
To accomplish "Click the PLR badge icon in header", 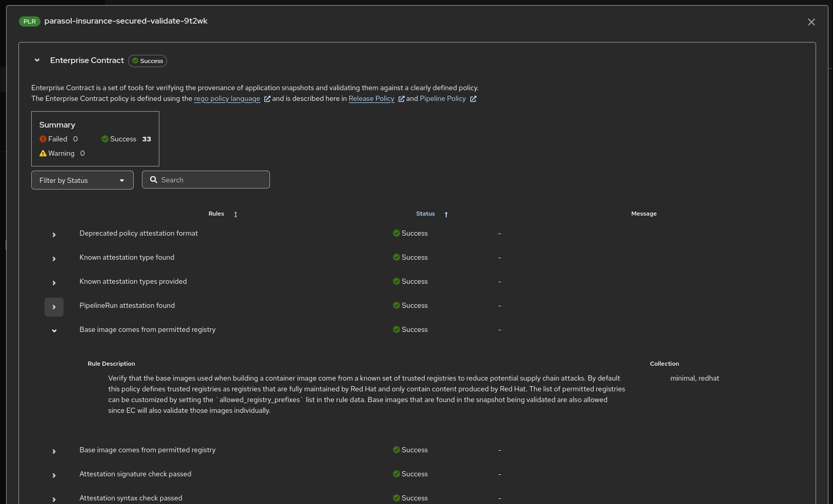I will [29, 22].
